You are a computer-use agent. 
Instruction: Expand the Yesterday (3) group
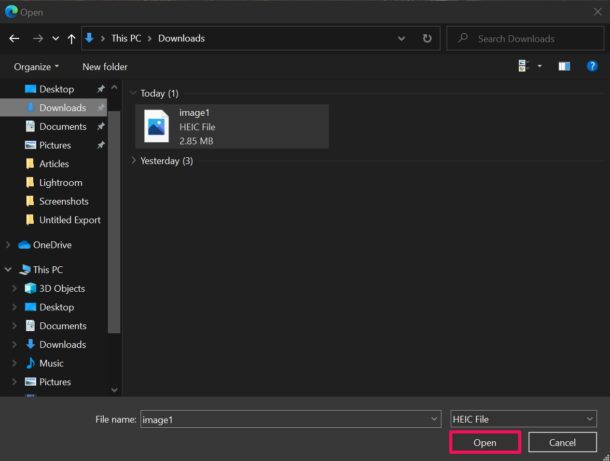pyautogui.click(x=136, y=160)
